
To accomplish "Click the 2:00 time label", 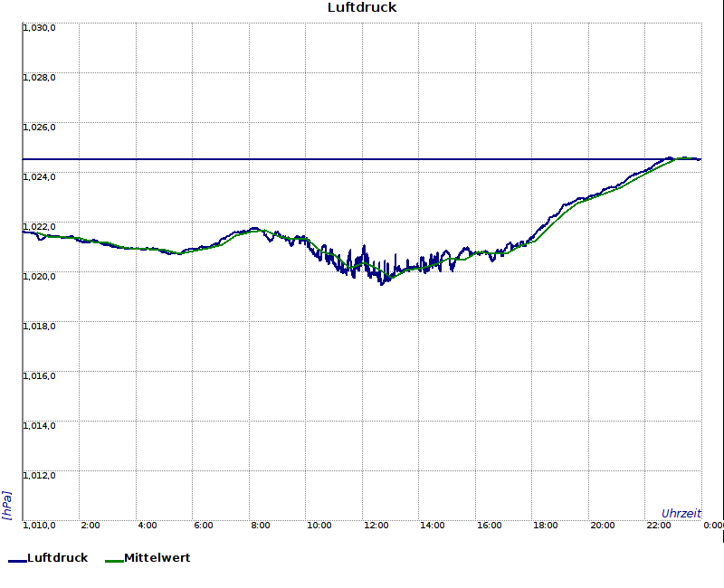I will pyautogui.click(x=90, y=526).
